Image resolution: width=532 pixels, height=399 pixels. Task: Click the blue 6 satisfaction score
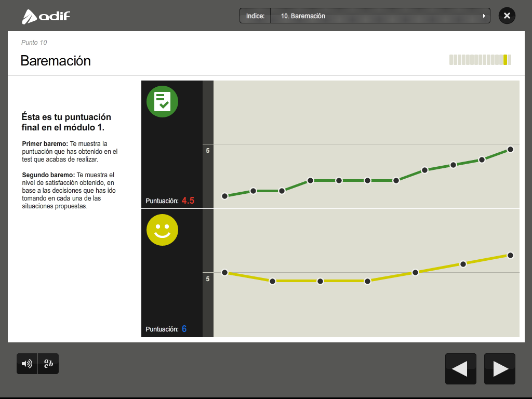[x=184, y=329]
